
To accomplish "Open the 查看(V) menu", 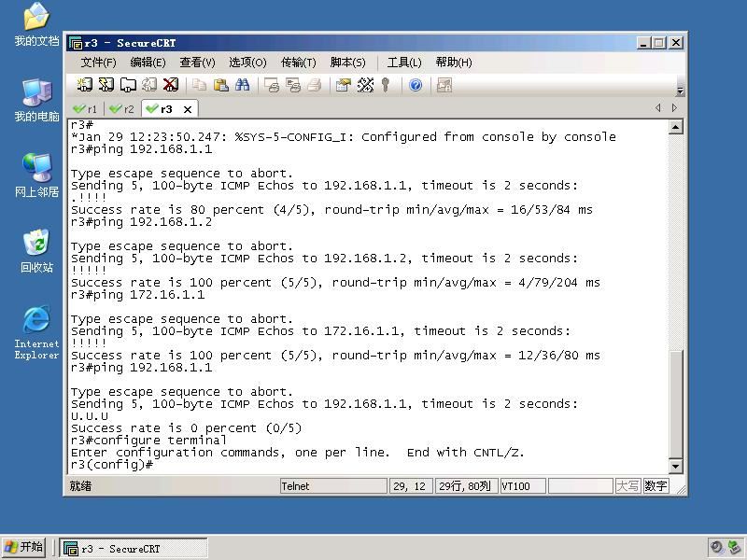I will 197,63.
